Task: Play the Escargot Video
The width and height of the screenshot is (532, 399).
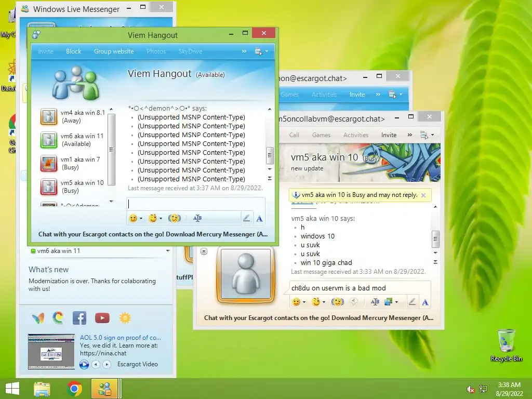Action: click(84, 364)
